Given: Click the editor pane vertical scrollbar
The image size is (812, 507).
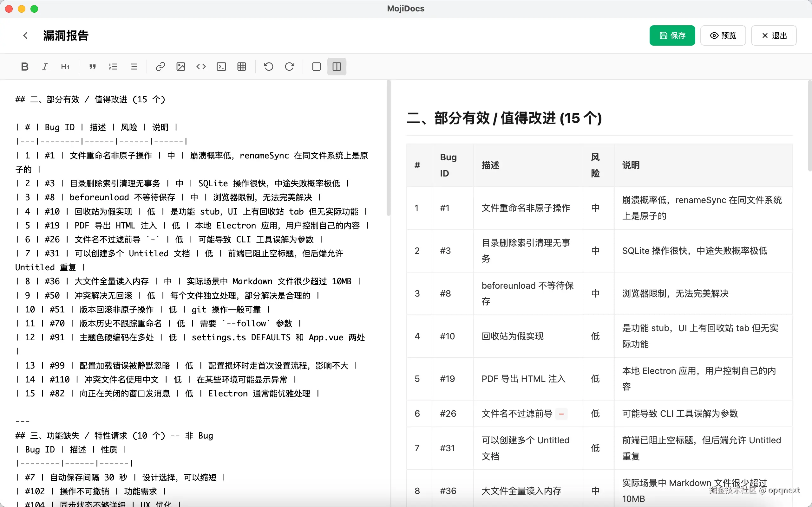Looking at the screenshot, I should (x=389, y=148).
